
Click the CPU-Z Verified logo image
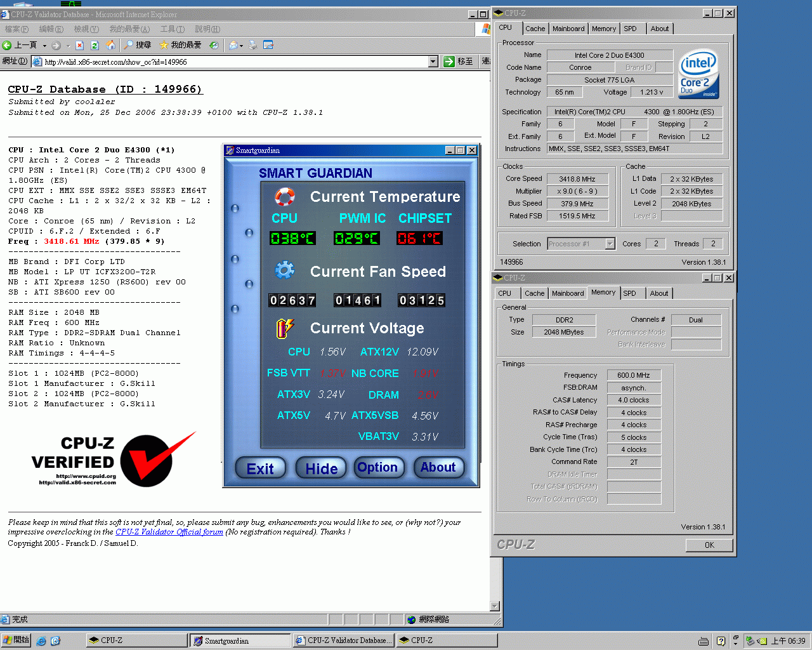[113, 461]
